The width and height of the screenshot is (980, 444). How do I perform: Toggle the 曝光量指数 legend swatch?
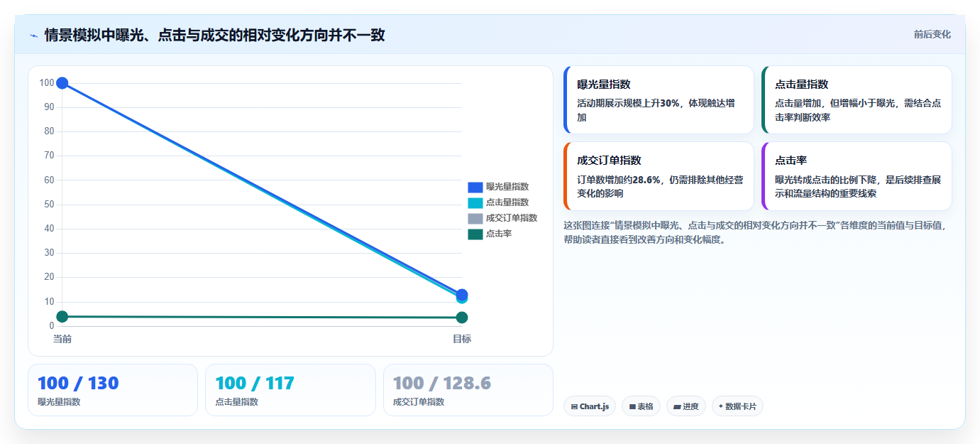pyautogui.click(x=475, y=188)
